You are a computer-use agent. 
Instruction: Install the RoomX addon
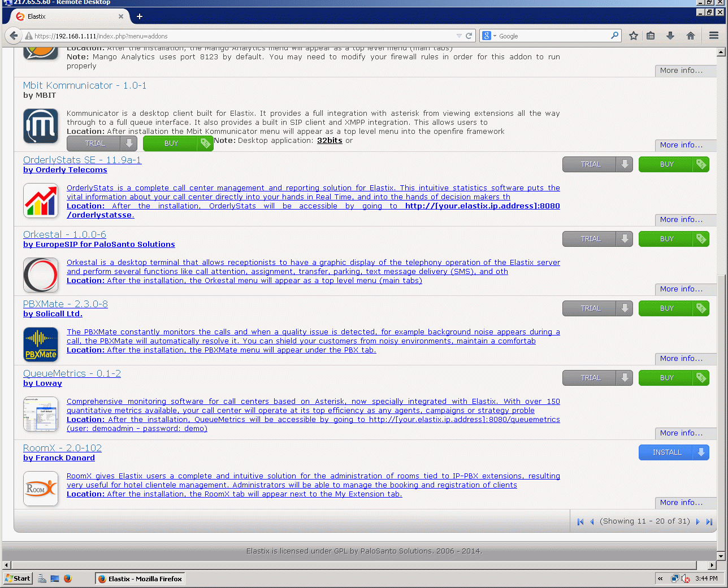(674, 452)
